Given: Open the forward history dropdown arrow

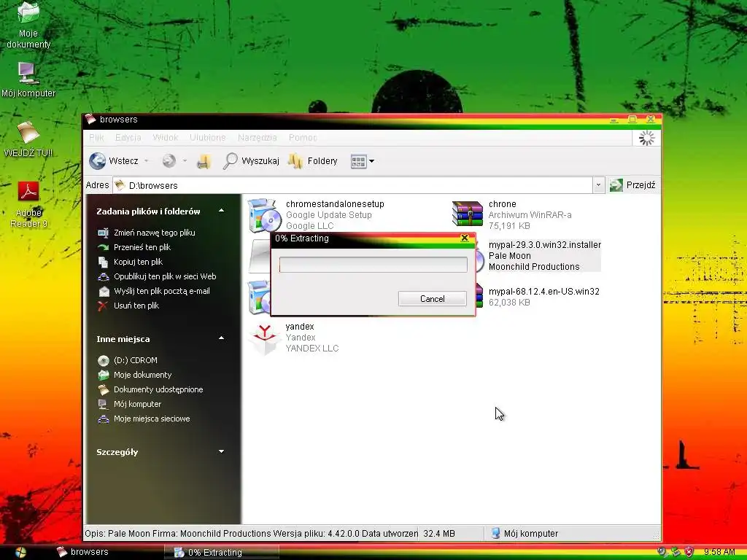Looking at the screenshot, I should coord(185,161).
